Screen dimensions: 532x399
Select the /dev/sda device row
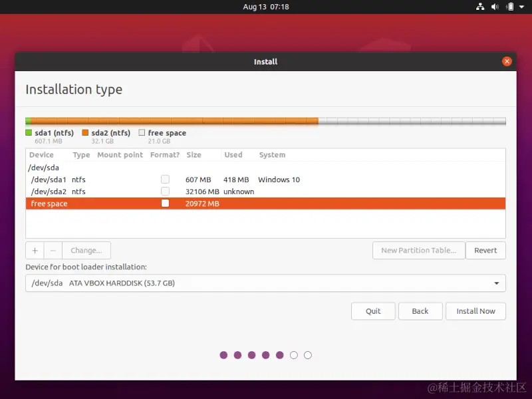click(x=265, y=168)
